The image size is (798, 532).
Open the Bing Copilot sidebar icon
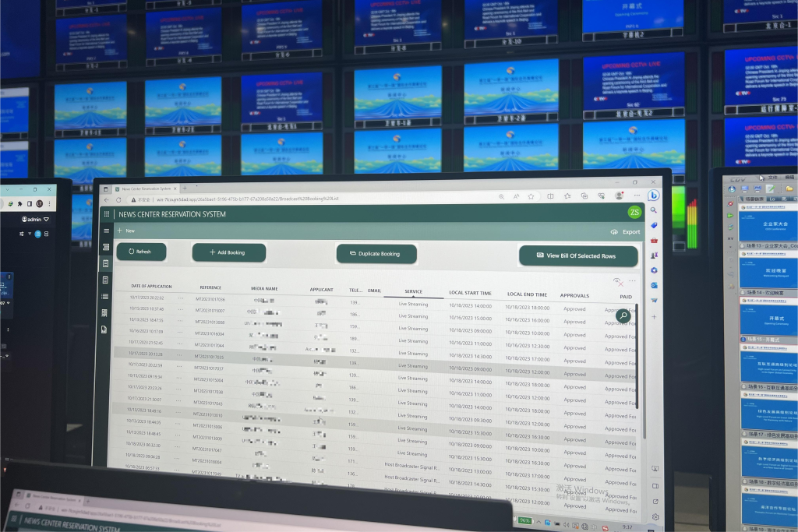[x=654, y=196]
